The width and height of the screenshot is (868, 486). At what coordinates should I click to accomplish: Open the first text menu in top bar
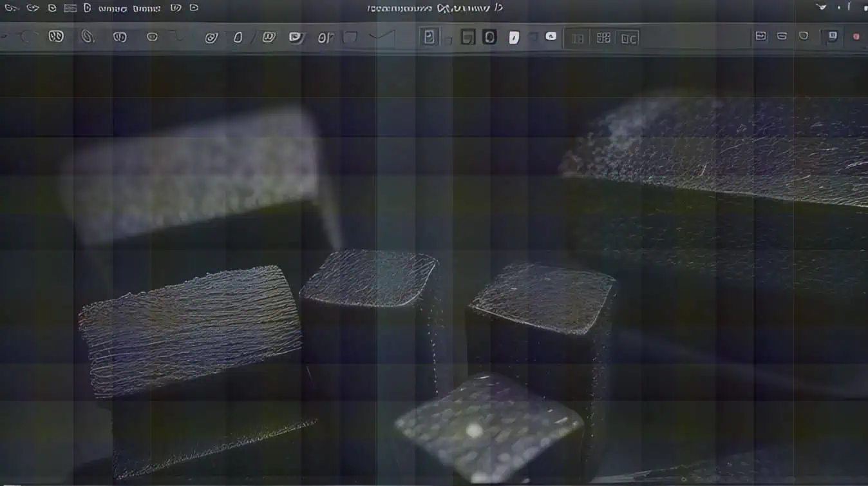[112, 8]
